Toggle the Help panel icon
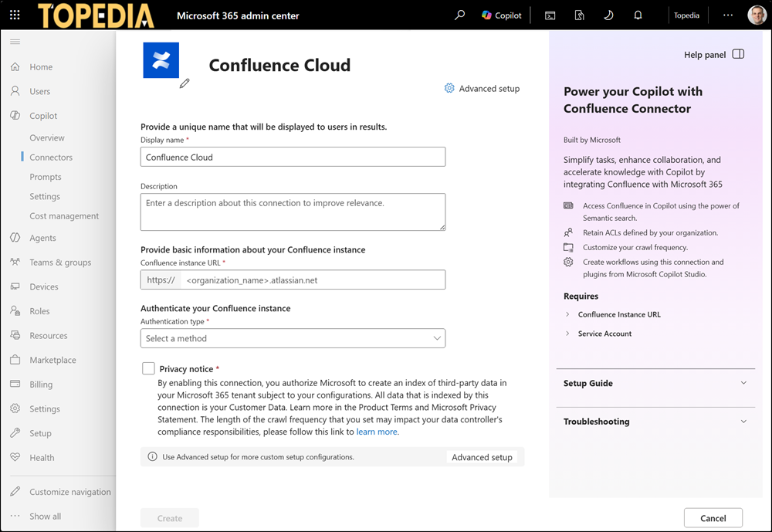Image resolution: width=772 pixels, height=532 pixels. pos(738,54)
